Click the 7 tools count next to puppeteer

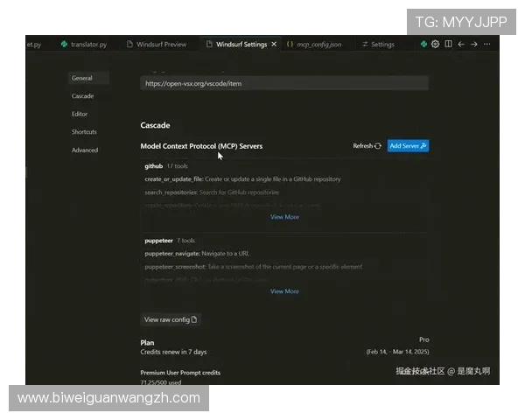[185, 241]
